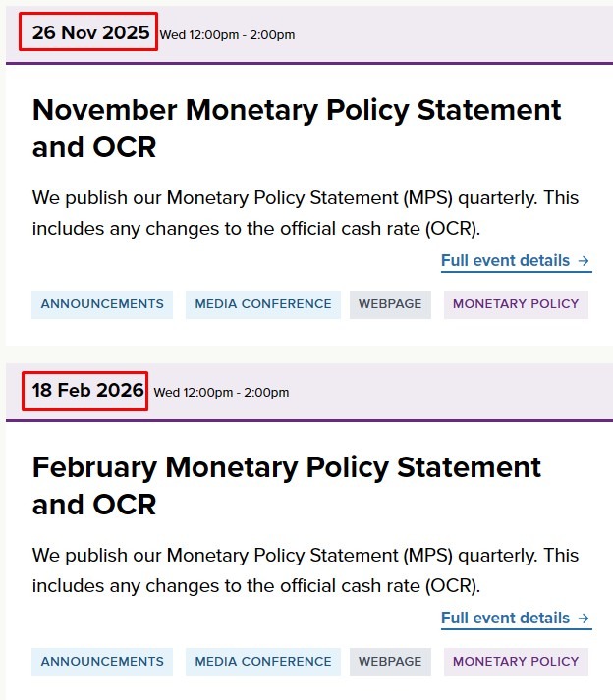Select the Media Conference tag on the November event

pyautogui.click(x=263, y=304)
